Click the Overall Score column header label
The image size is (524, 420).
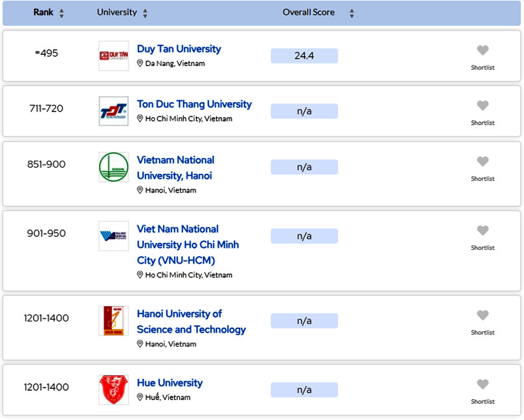pyautogui.click(x=308, y=12)
